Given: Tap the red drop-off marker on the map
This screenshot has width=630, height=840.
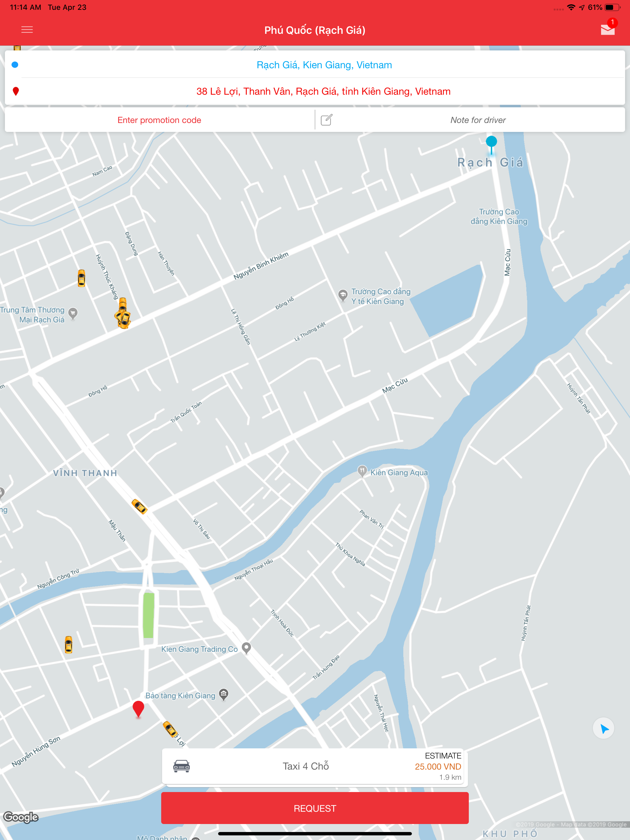Looking at the screenshot, I should pyautogui.click(x=138, y=709).
